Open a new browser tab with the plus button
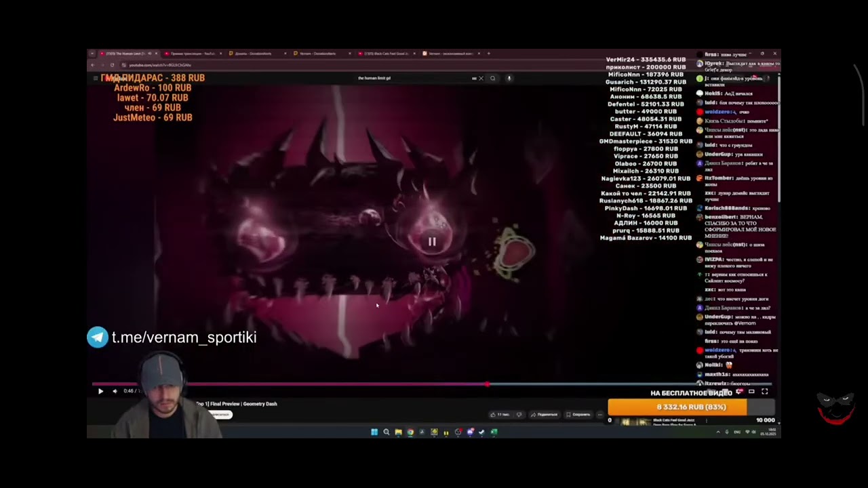868x488 pixels. (489, 54)
